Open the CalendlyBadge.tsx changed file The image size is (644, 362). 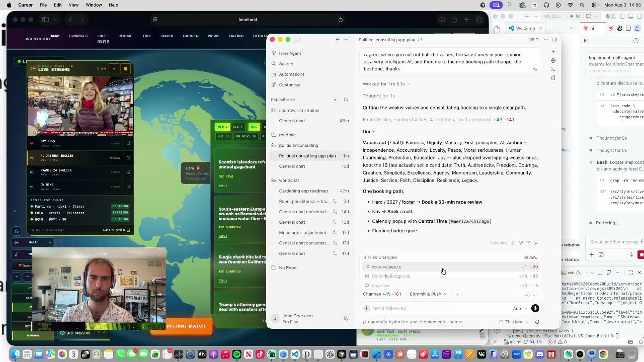tap(451, 276)
